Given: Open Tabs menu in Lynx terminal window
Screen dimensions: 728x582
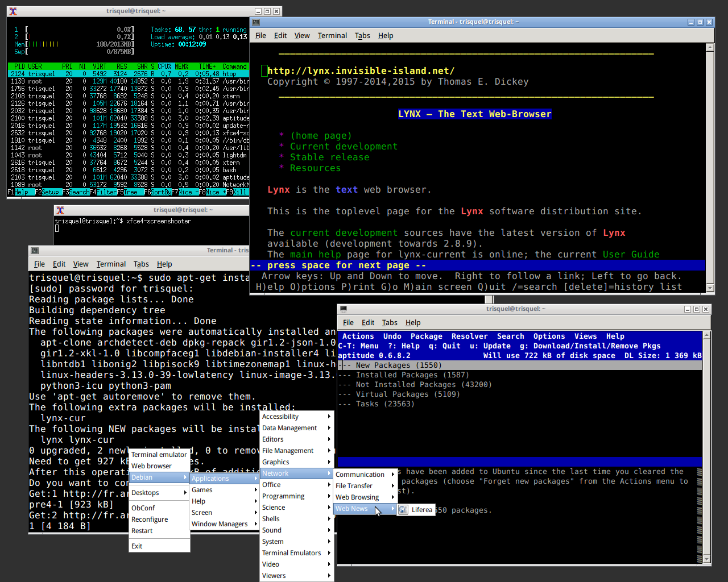Looking at the screenshot, I should pos(362,35).
